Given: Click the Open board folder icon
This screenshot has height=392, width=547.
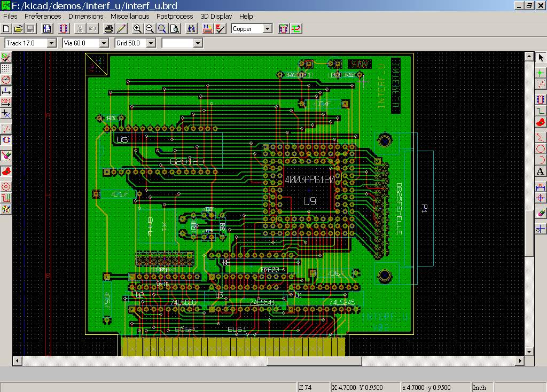Looking at the screenshot, I should pyautogui.click(x=18, y=29).
